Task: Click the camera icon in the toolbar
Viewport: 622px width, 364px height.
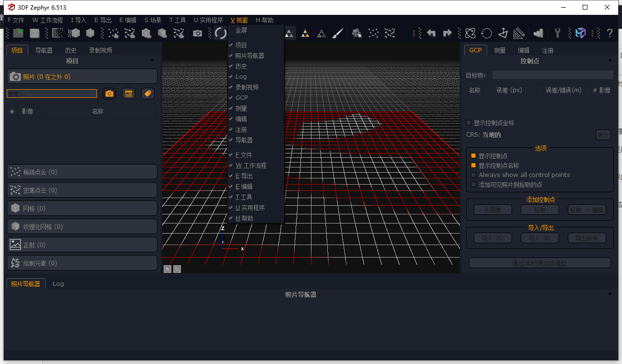Action: click(197, 33)
